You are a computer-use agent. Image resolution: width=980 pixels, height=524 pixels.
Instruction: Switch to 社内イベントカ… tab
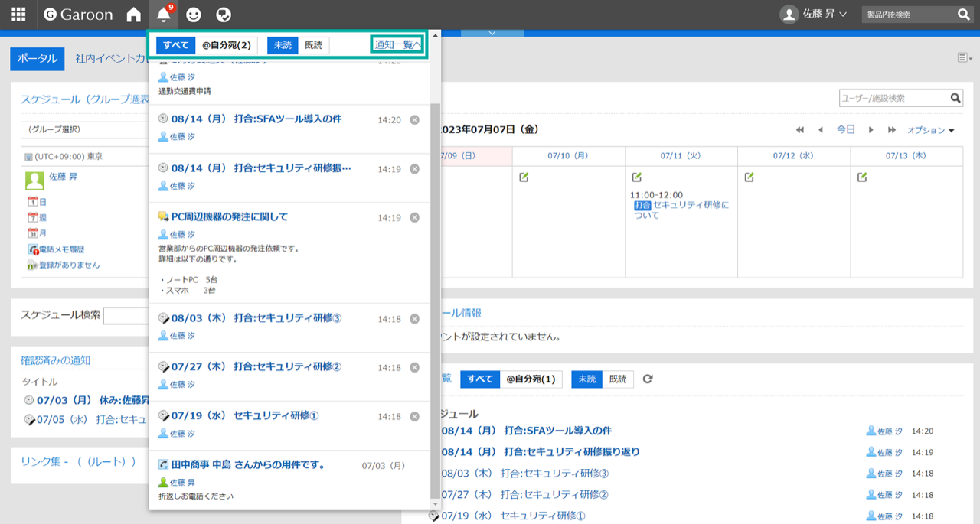pos(111,58)
